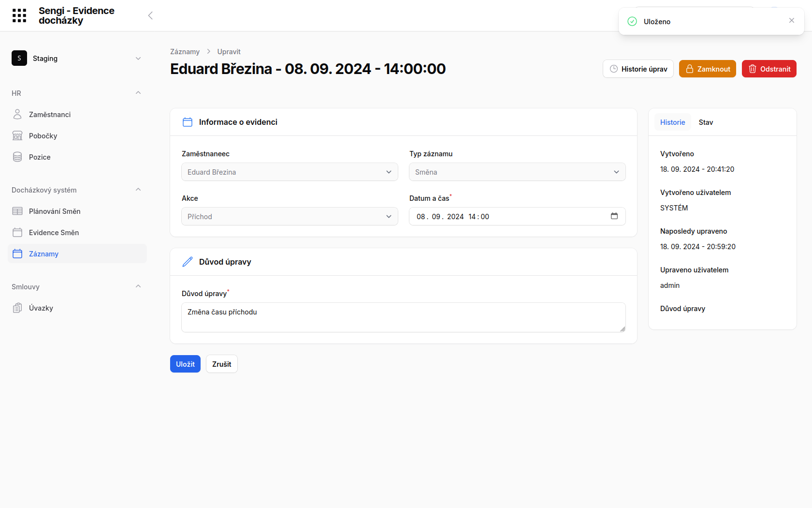Open Úvazky menu item
Image resolution: width=812 pixels, height=508 pixels.
77,308
